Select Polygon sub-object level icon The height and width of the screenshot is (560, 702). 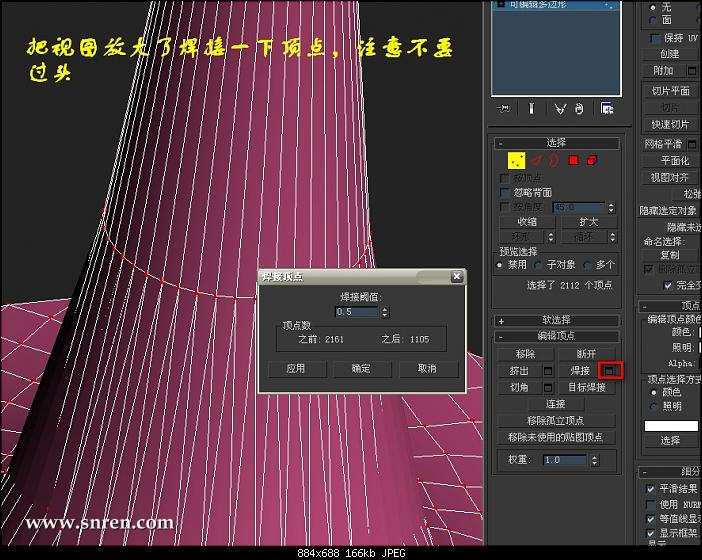(x=574, y=160)
